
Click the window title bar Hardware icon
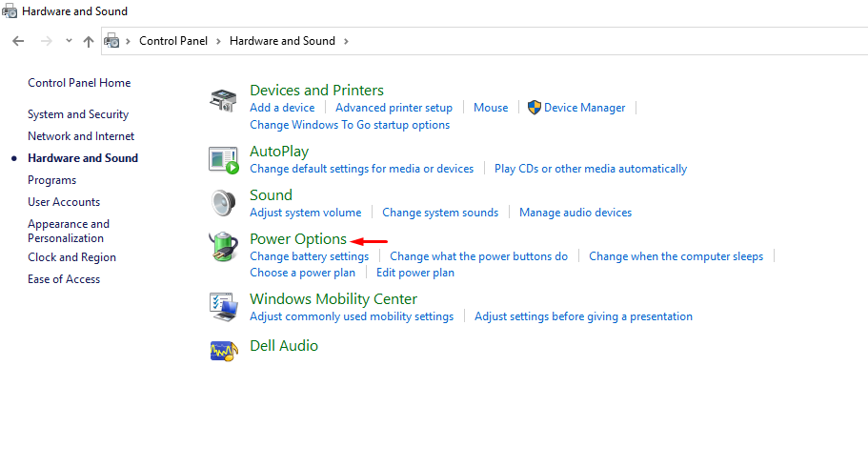[x=10, y=11]
